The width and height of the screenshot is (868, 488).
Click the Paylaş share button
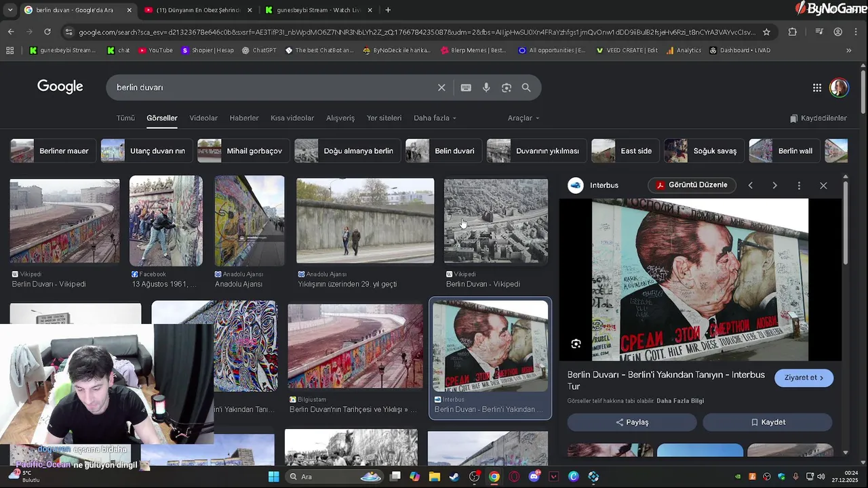[632, 422]
